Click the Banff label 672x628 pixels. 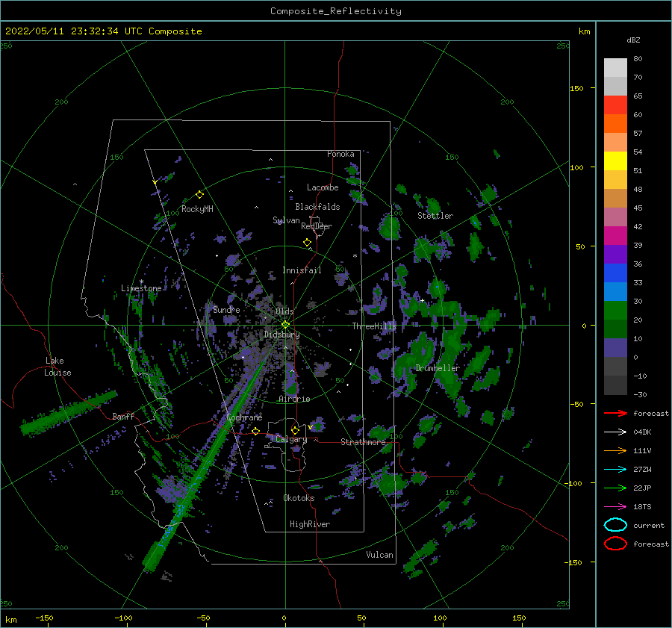click(x=123, y=416)
